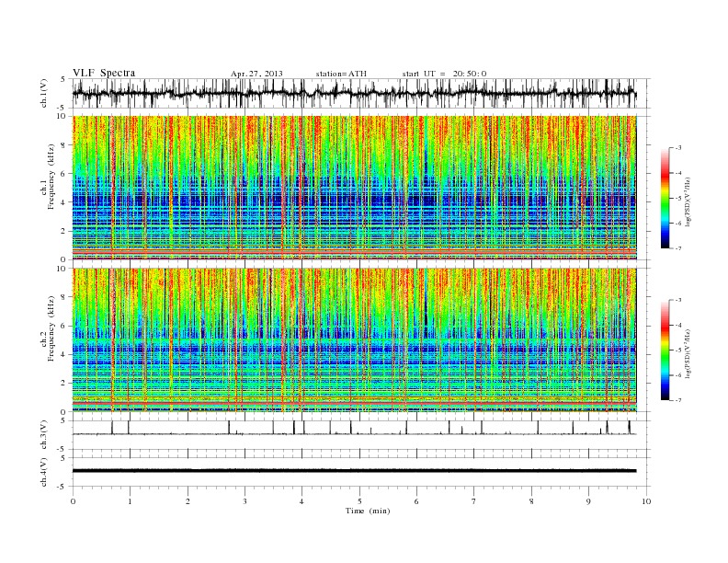Click the time axis tick label "2"
The height and width of the screenshot is (563, 728).
(188, 501)
